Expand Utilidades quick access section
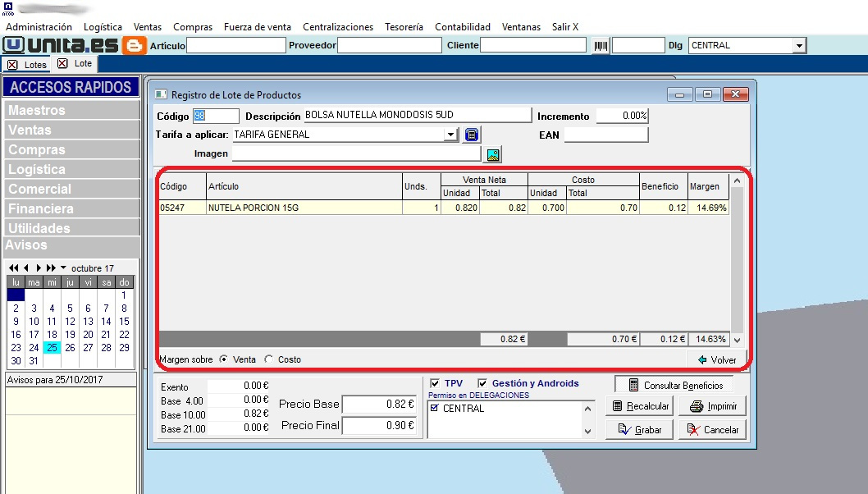 [x=71, y=227]
